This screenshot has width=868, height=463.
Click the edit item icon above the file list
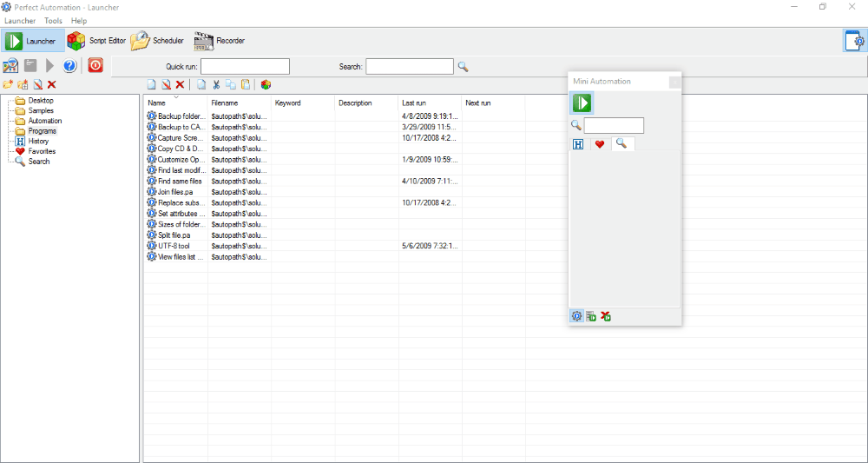pyautogui.click(x=166, y=85)
